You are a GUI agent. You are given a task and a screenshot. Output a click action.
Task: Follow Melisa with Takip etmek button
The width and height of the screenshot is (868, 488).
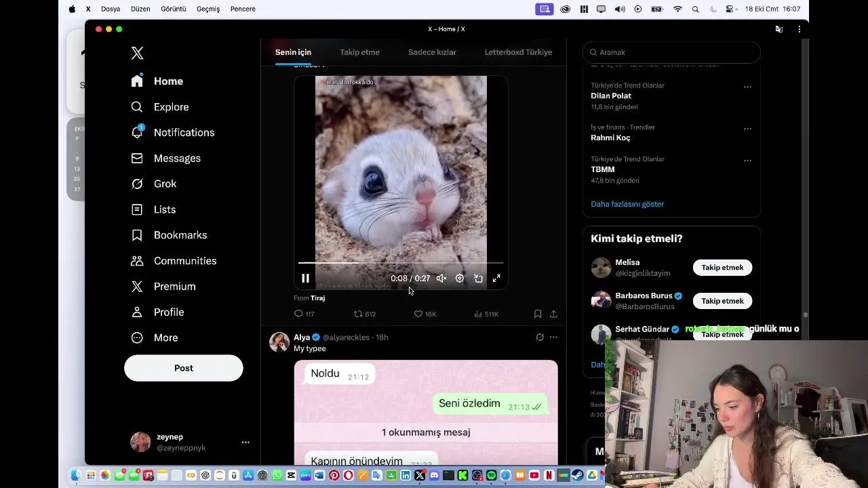click(722, 268)
